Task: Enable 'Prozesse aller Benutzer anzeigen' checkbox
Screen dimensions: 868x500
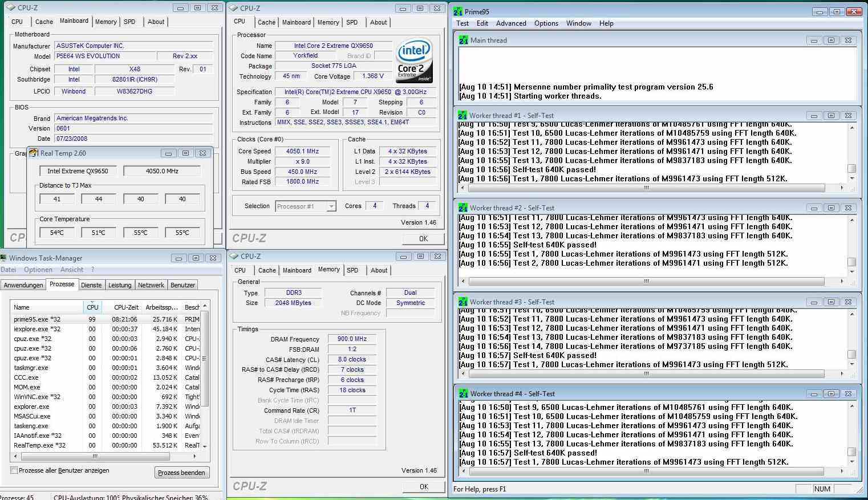Action: pyautogui.click(x=14, y=470)
